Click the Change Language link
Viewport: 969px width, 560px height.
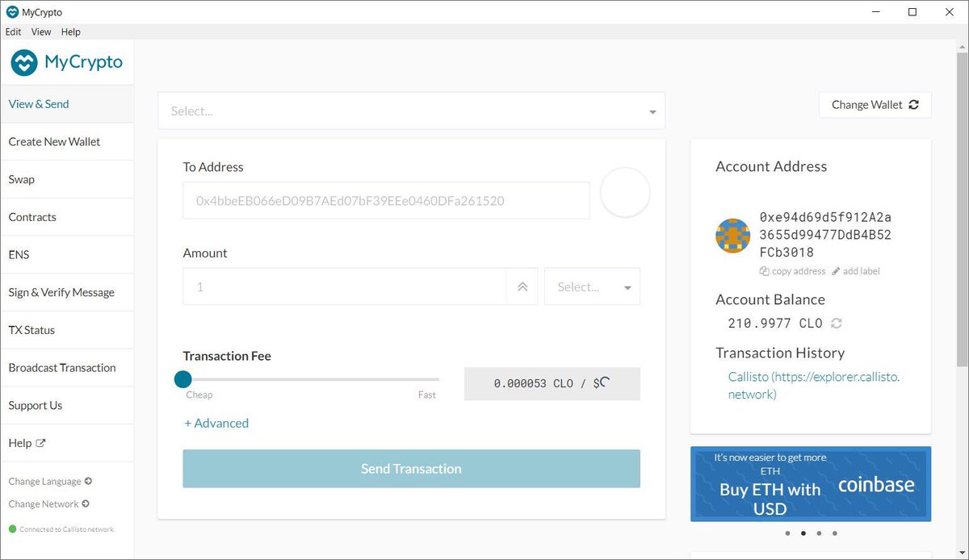pyautogui.click(x=50, y=481)
